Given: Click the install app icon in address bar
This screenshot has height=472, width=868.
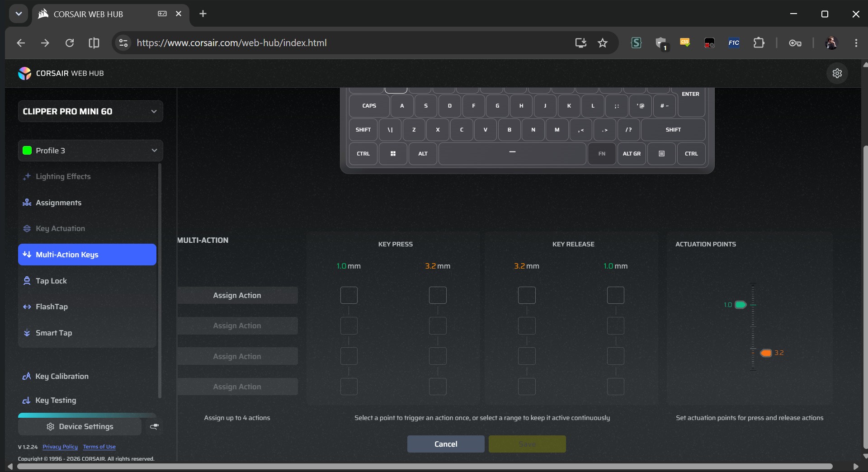Looking at the screenshot, I should 580,43.
